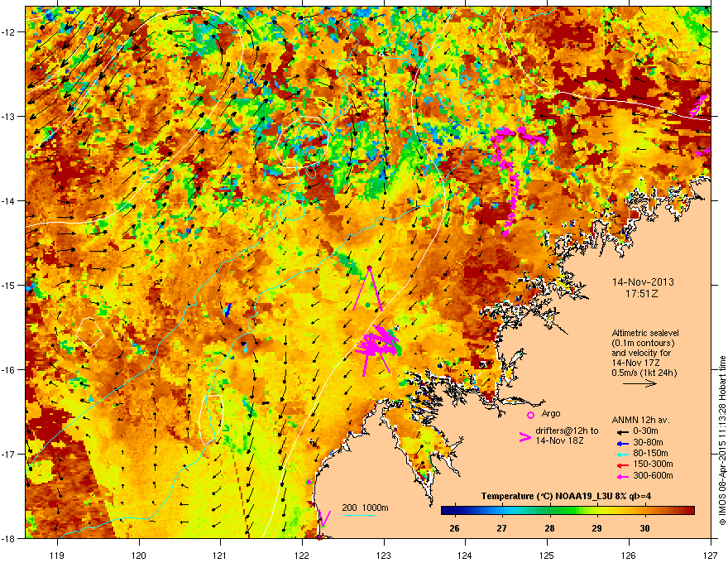The image size is (728, 563).
Task: Click the dense magenta drifter cluster near 123E 16S
Action: 377,346
